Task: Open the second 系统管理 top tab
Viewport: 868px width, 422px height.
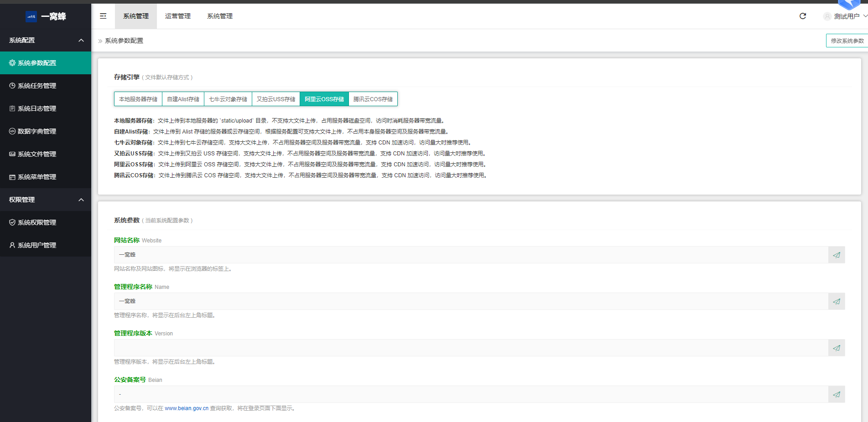Action: click(220, 16)
